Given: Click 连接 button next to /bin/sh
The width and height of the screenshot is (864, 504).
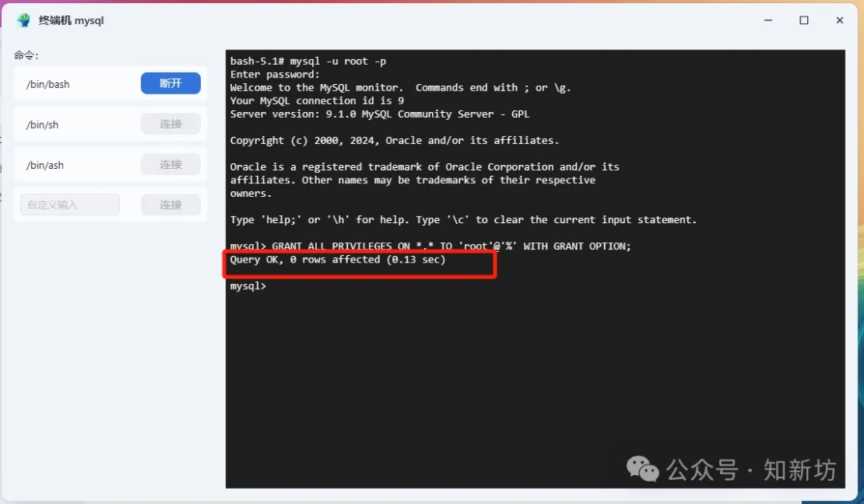Looking at the screenshot, I should 171,124.
